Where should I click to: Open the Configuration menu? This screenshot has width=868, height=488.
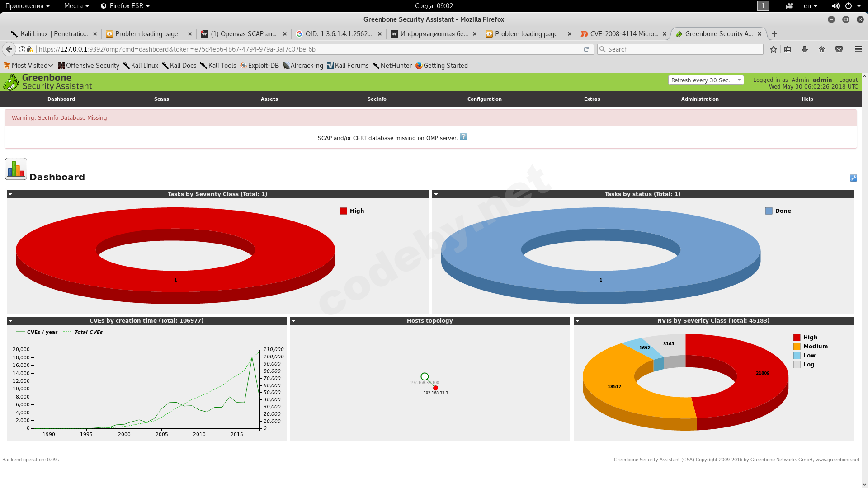(484, 99)
